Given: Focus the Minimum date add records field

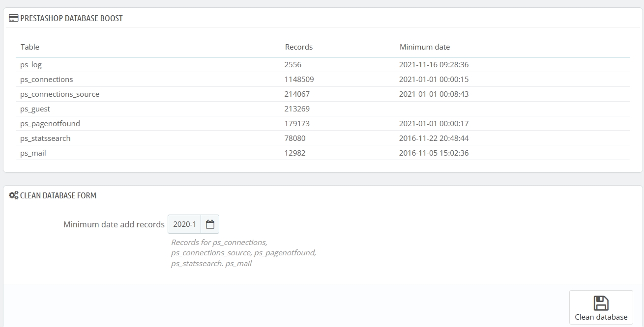Looking at the screenshot, I should coord(184,224).
